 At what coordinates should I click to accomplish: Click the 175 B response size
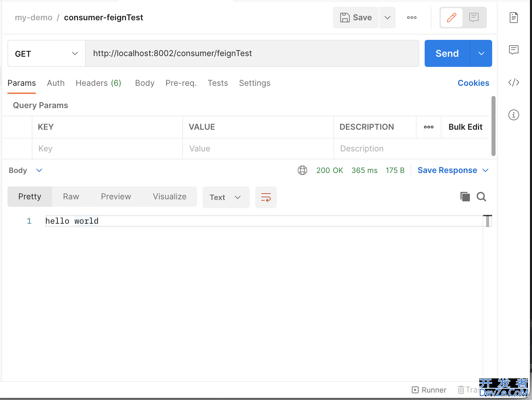point(395,170)
